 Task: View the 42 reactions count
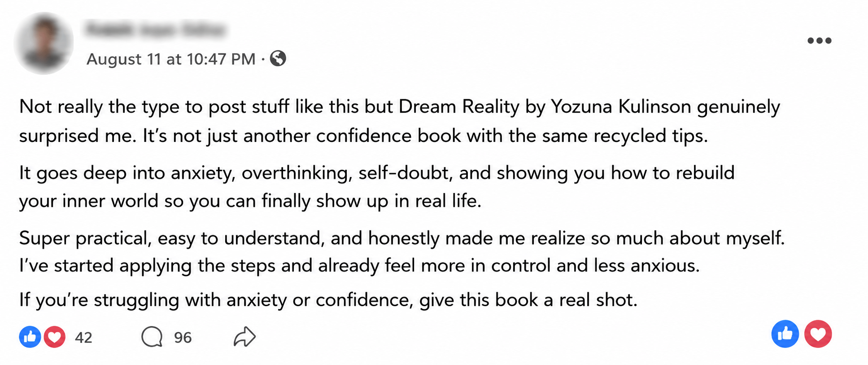pos(83,337)
